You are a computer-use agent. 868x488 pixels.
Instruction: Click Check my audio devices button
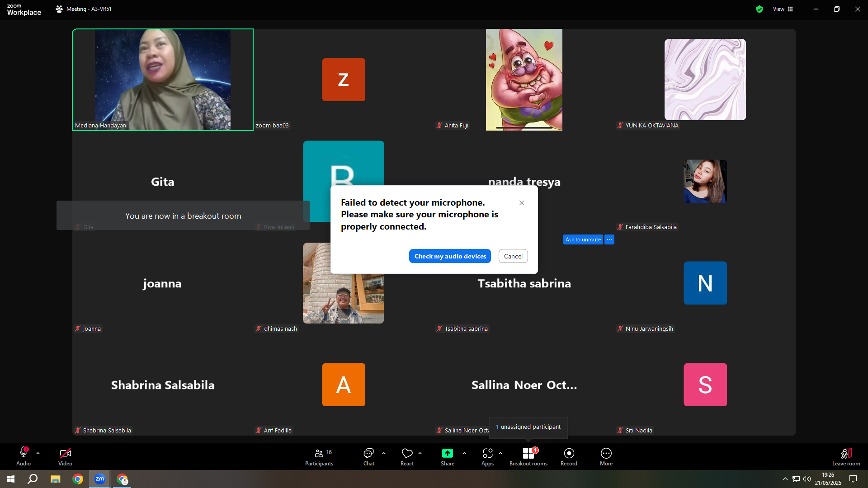450,256
